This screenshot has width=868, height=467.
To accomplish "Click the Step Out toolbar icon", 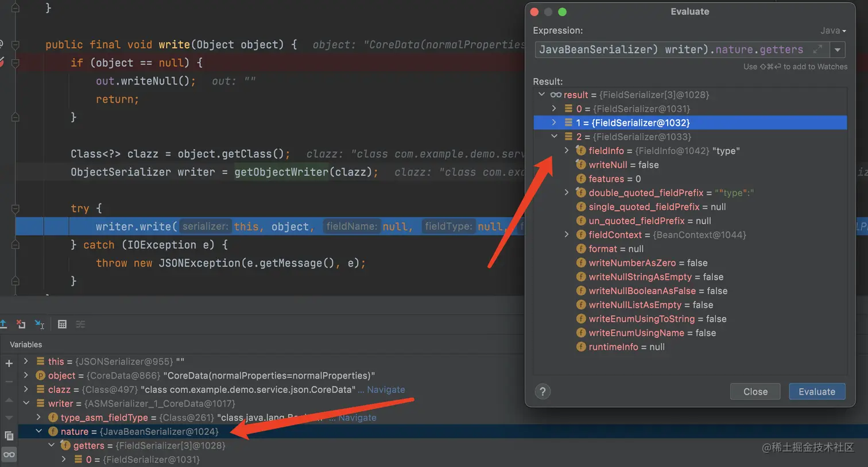I will coord(3,324).
